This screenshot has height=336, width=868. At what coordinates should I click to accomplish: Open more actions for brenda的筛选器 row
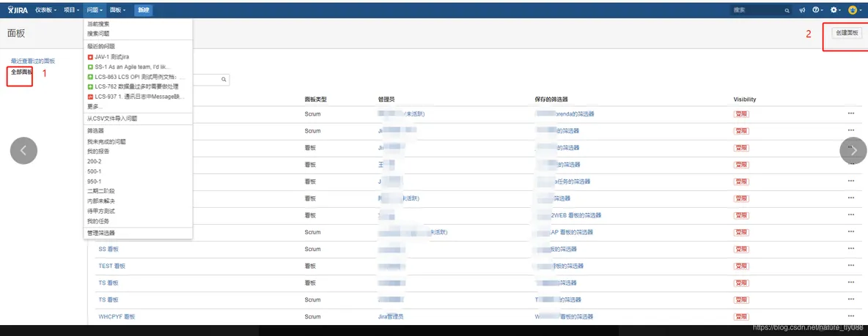851,114
